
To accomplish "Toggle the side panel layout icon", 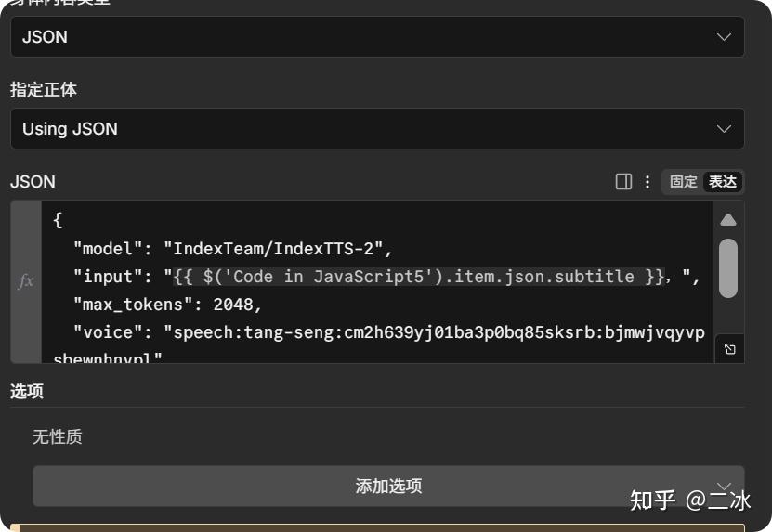I will point(624,182).
